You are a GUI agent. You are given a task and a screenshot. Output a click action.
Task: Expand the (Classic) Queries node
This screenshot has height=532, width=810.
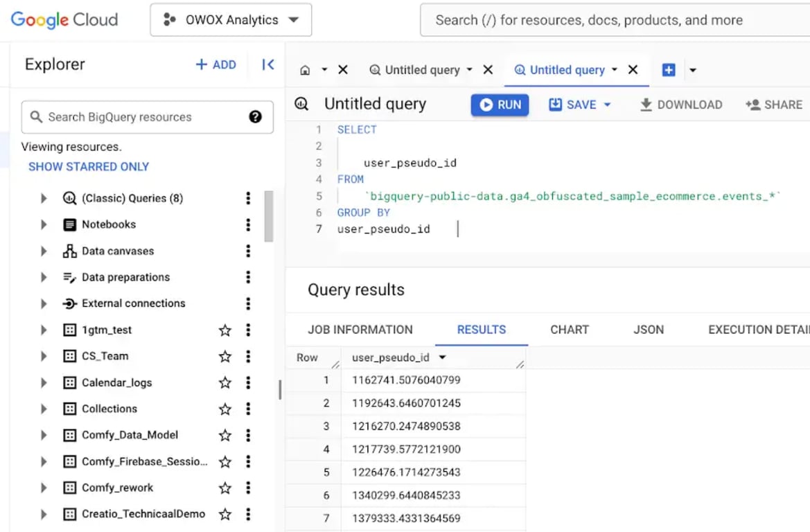click(44, 198)
